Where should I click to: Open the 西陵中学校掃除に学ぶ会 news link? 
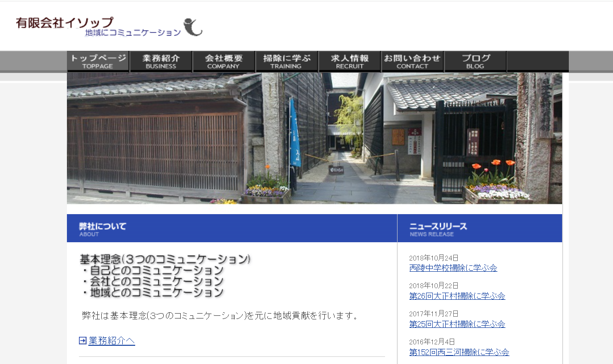(x=454, y=268)
